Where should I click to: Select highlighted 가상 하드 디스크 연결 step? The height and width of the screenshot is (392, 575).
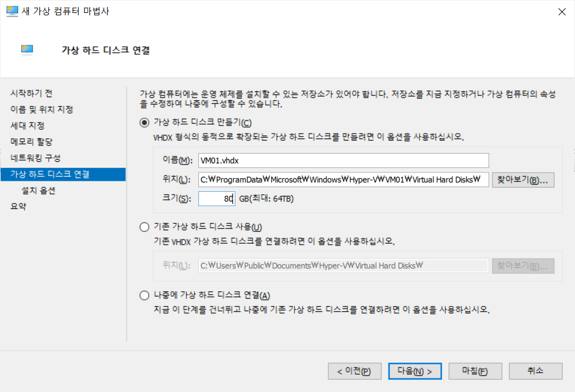point(63,174)
